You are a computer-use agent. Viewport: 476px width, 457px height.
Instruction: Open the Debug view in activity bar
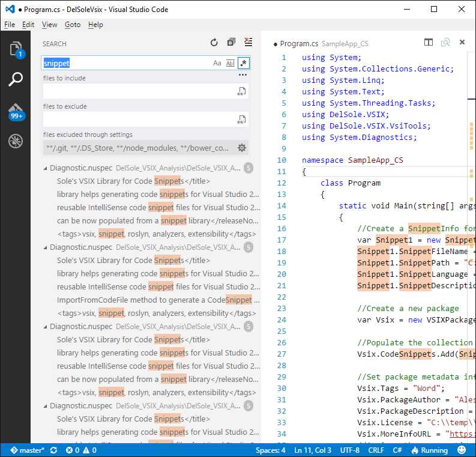(x=16, y=141)
